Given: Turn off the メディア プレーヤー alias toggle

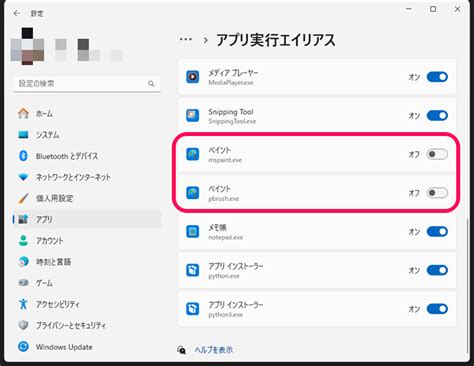Looking at the screenshot, I should pos(437,77).
